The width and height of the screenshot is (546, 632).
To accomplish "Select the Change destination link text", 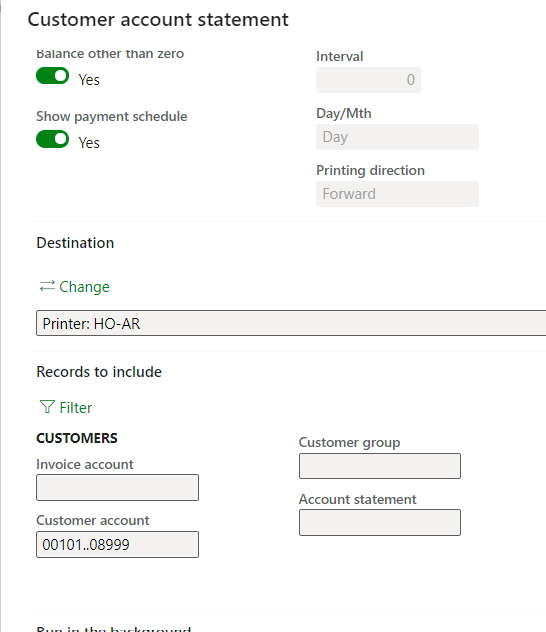I will point(85,287).
